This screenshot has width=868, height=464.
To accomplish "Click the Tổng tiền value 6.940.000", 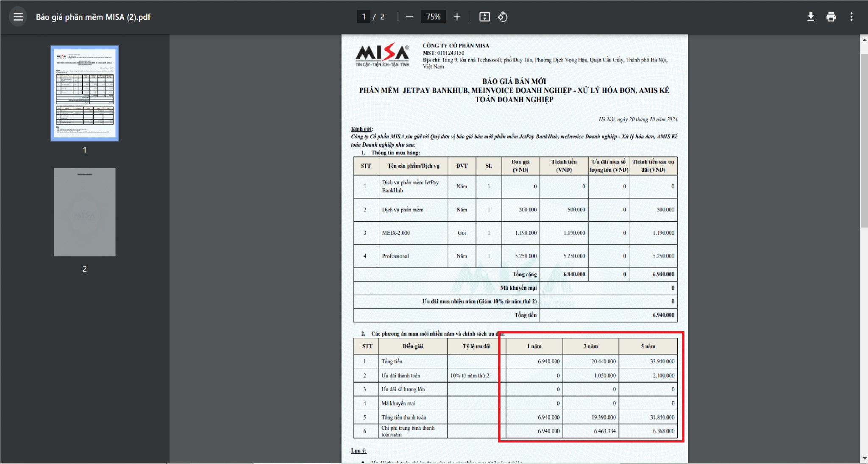I will coord(663,315).
